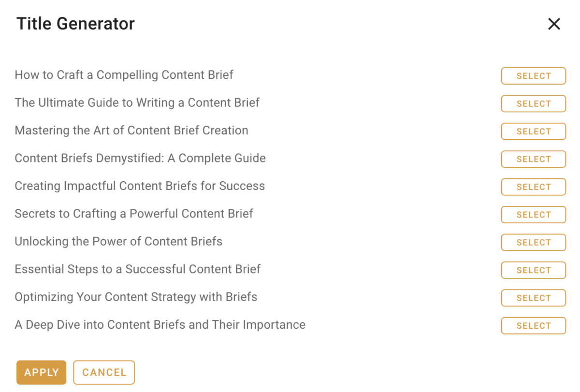Image resolution: width=580 pixels, height=392 pixels.
Task: Select "Creating Impactful Content Briefs for Success"
Action: [533, 187]
